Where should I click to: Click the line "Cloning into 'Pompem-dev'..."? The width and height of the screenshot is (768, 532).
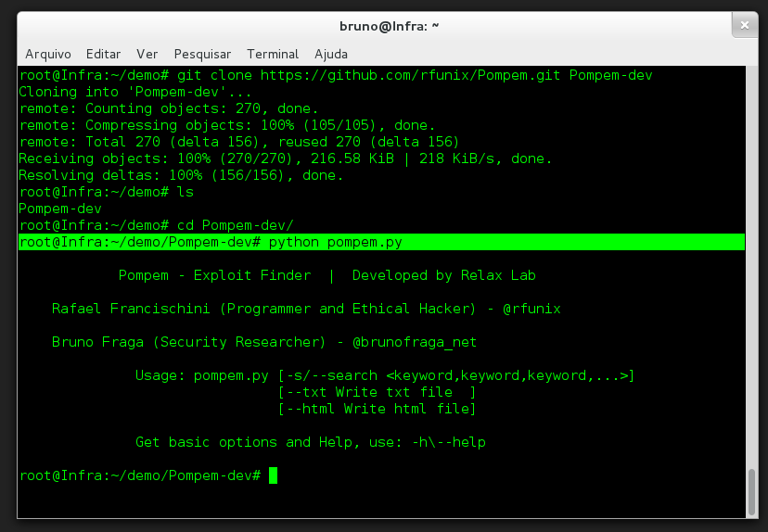135,92
